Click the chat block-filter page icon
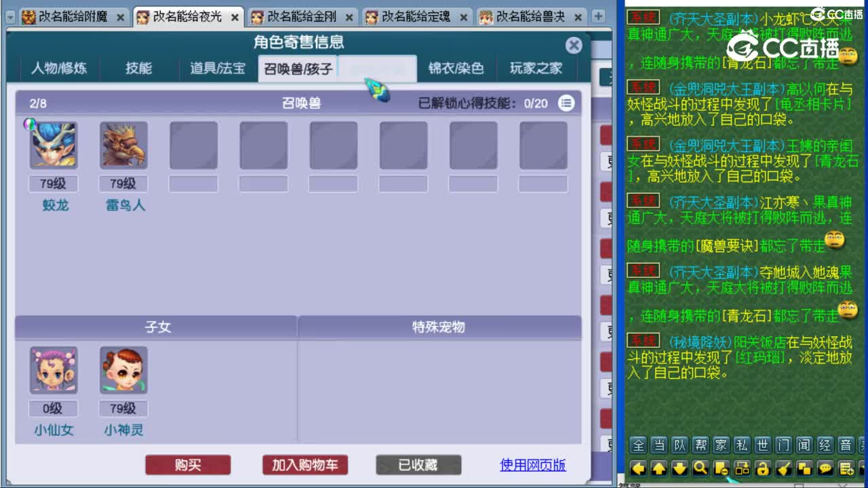 click(722, 468)
